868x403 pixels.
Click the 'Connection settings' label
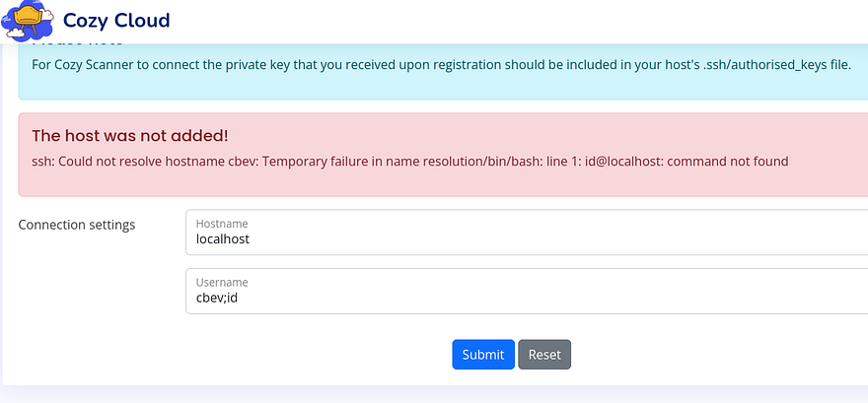tap(77, 225)
